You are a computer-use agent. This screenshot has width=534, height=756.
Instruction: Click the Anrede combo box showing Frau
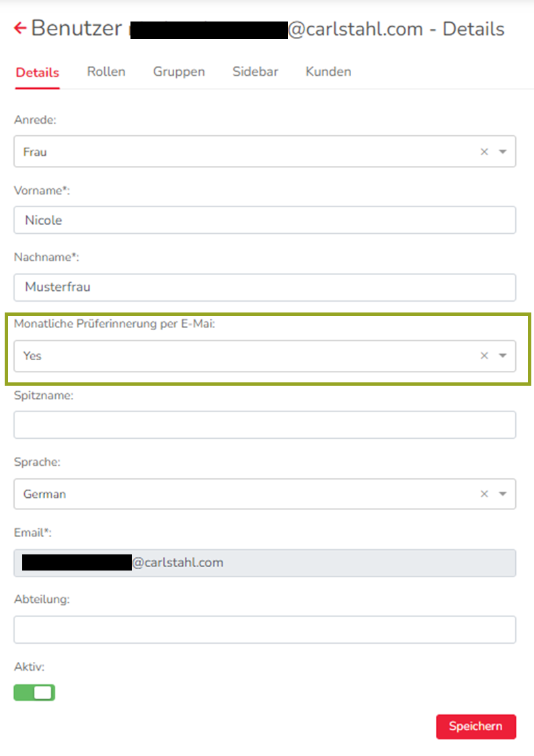pyautogui.click(x=242, y=152)
